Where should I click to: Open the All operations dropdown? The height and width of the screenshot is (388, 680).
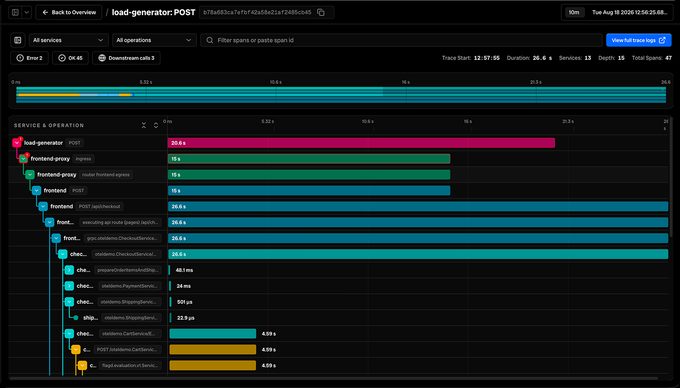tap(154, 40)
